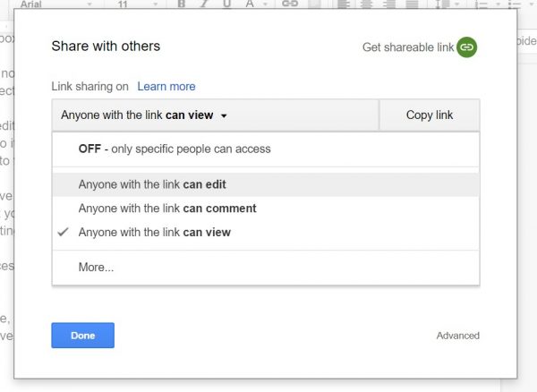This screenshot has width=537, height=392.
Task: Open the font size 11 dropdown
Action: click(138, 4)
